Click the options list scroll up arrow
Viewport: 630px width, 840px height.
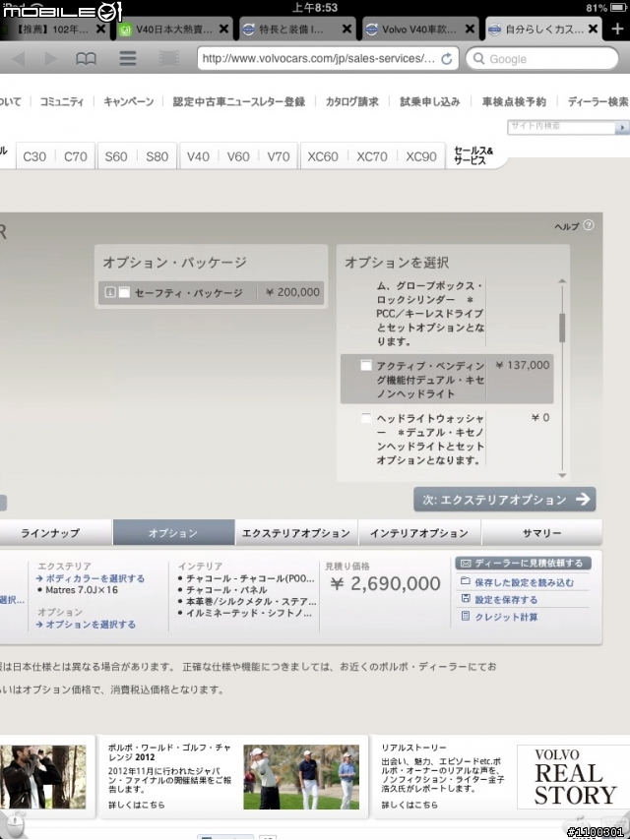[x=562, y=281]
